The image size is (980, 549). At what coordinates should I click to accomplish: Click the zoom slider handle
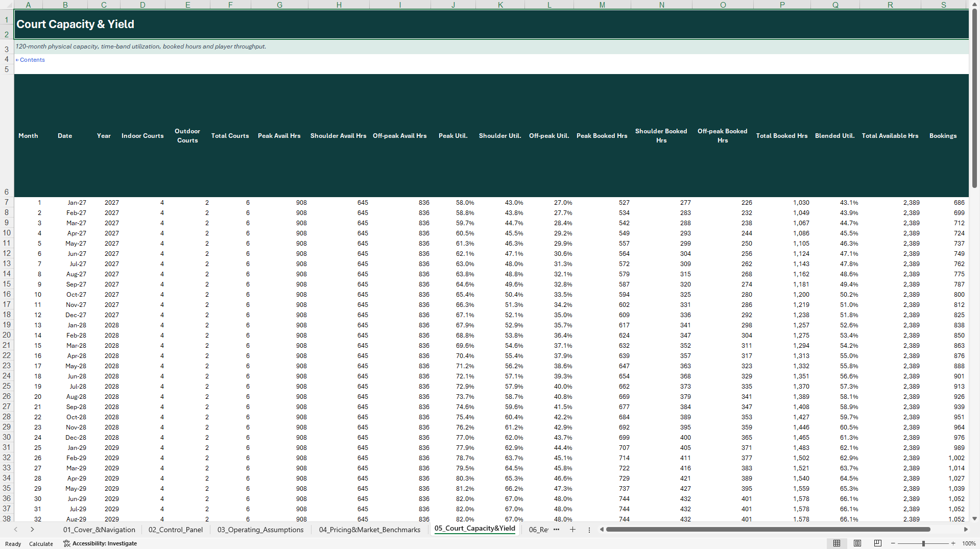923,543
